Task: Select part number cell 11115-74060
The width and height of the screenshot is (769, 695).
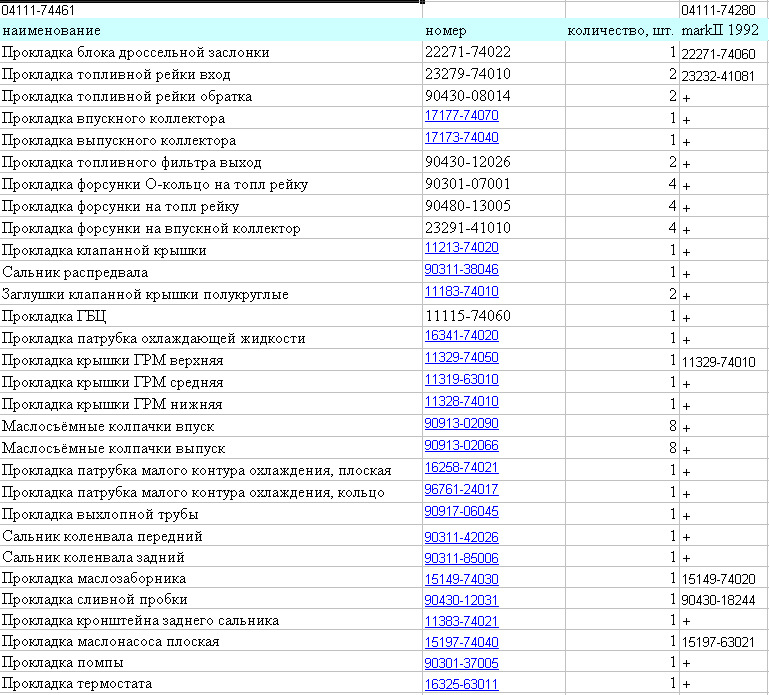Action: 494,316
